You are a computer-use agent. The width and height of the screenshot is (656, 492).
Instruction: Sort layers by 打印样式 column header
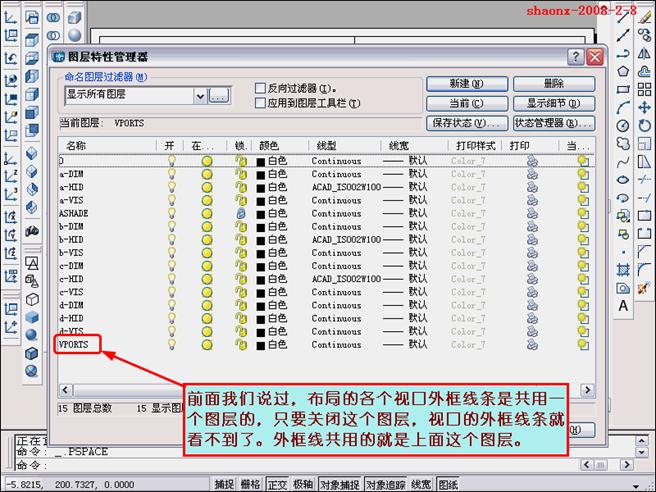[476, 146]
